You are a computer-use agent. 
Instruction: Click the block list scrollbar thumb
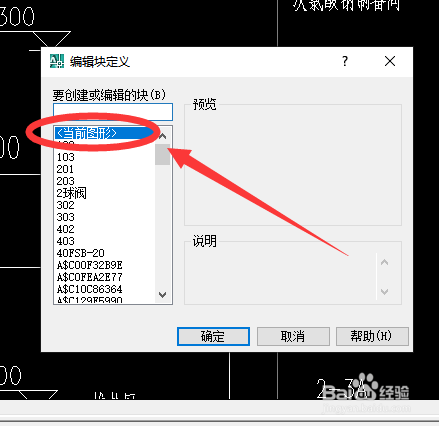coord(163,154)
